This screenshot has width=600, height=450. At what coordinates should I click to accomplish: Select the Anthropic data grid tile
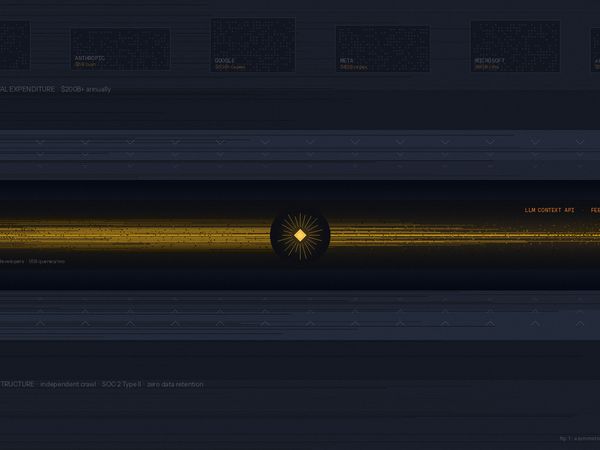[120, 48]
